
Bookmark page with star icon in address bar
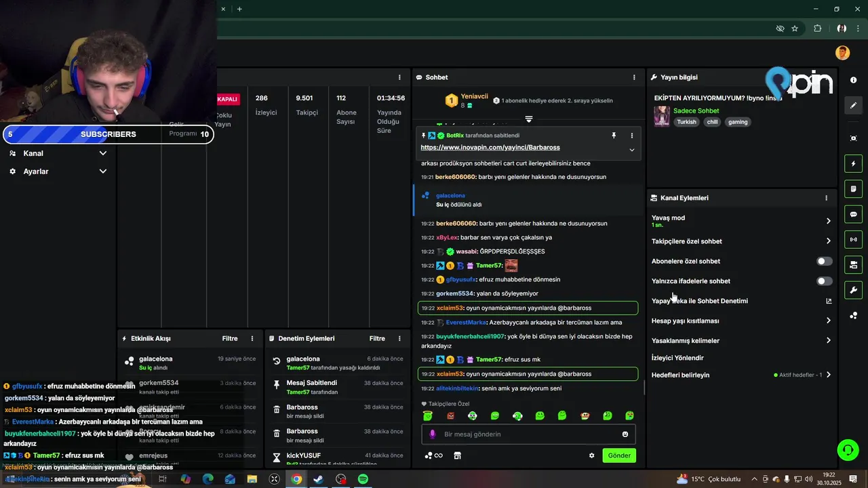click(x=795, y=28)
